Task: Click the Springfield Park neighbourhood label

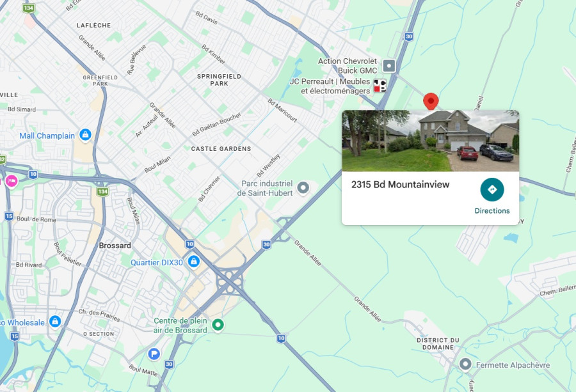Action: tap(219, 80)
